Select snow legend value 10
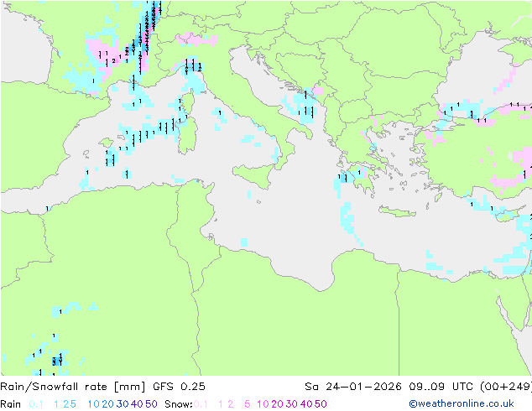Screen dimensions: 532x411 click(263, 404)
